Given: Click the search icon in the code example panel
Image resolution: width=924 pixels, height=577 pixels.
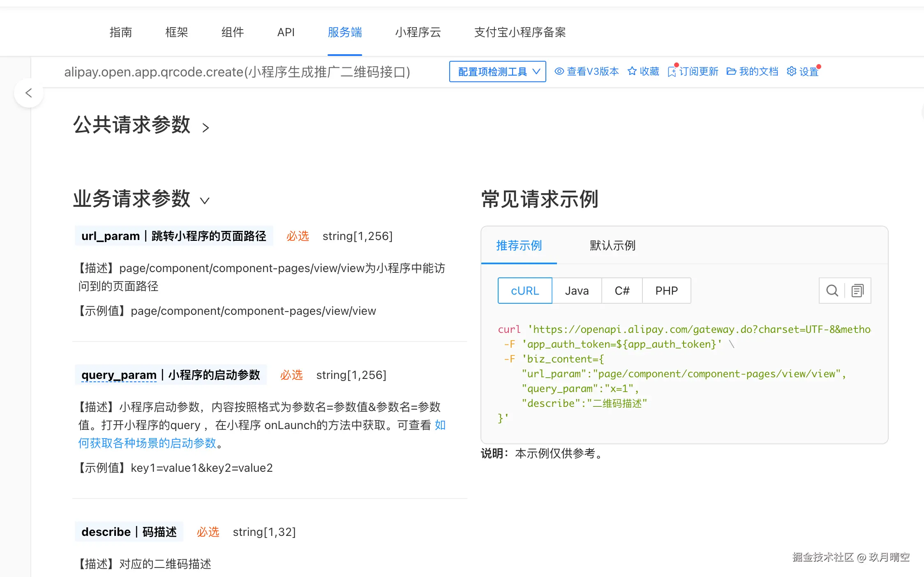Looking at the screenshot, I should coord(832,291).
